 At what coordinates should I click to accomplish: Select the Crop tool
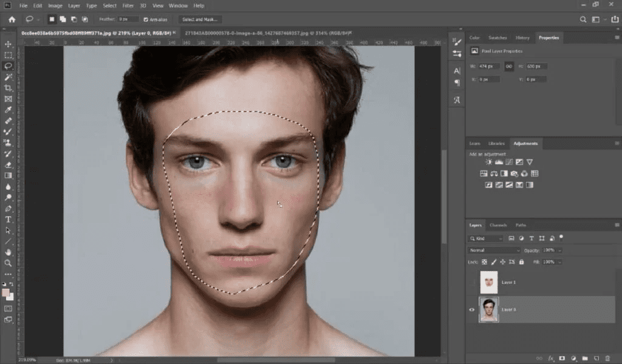pyautogui.click(x=9, y=88)
